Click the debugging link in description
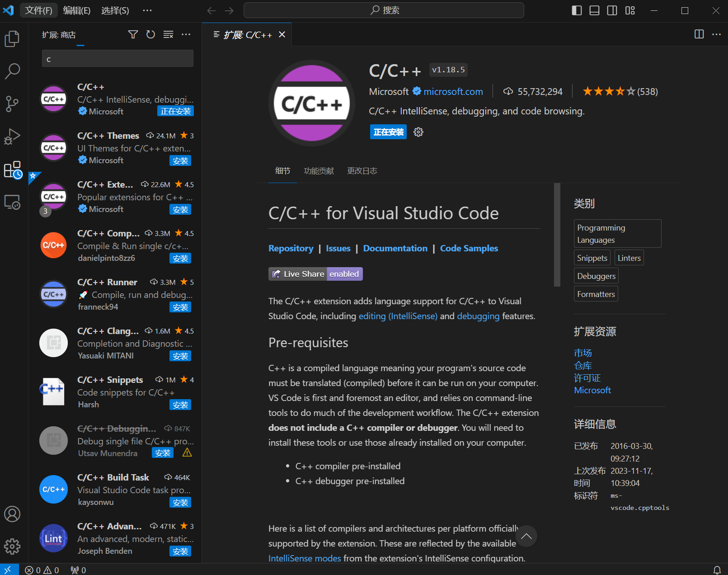The height and width of the screenshot is (575, 728). pos(478,316)
